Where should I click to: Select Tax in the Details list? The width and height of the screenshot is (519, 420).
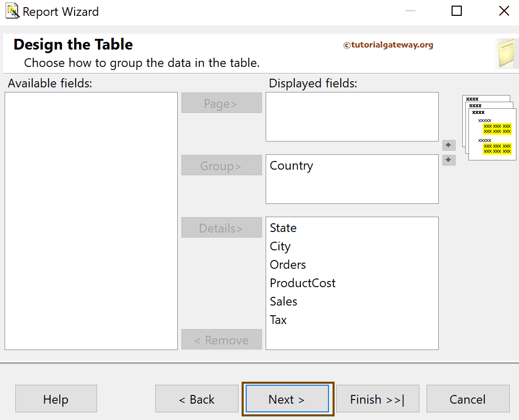pos(278,320)
